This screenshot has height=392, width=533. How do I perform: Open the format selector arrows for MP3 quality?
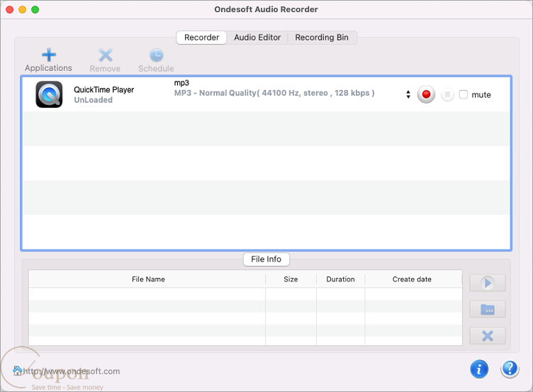pyautogui.click(x=408, y=94)
